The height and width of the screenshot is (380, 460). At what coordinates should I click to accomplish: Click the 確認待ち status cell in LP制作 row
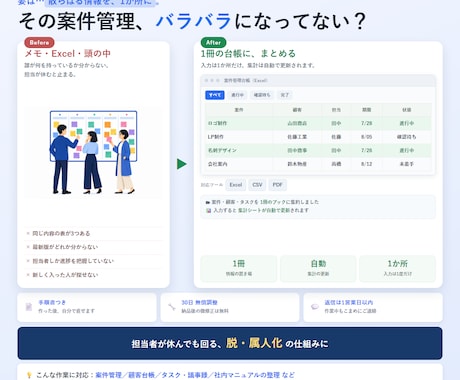(x=406, y=137)
